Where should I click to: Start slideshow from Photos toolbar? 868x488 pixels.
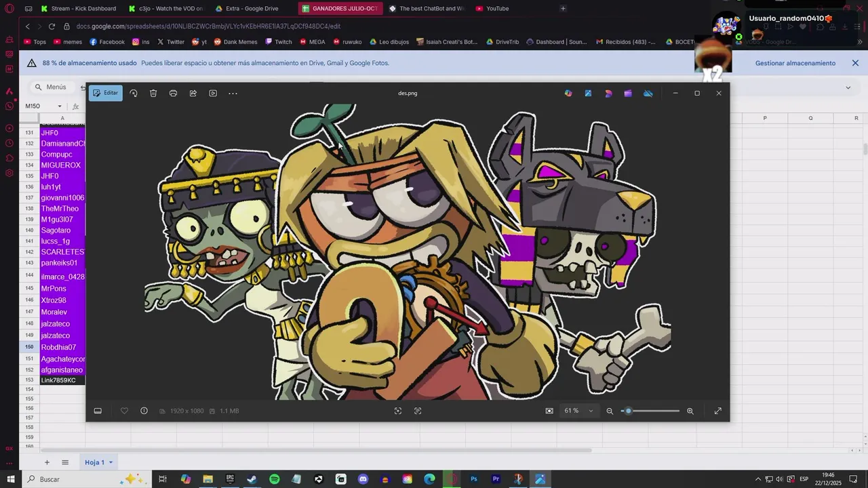[213, 93]
